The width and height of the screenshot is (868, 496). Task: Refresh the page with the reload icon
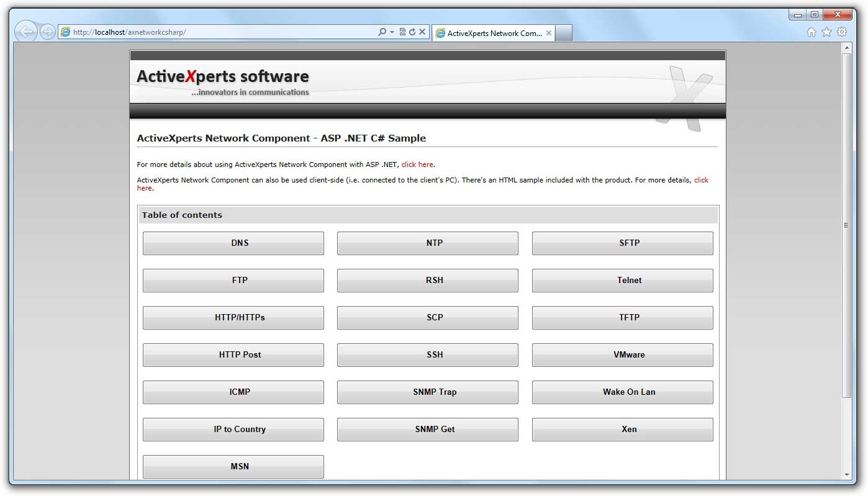coord(412,32)
